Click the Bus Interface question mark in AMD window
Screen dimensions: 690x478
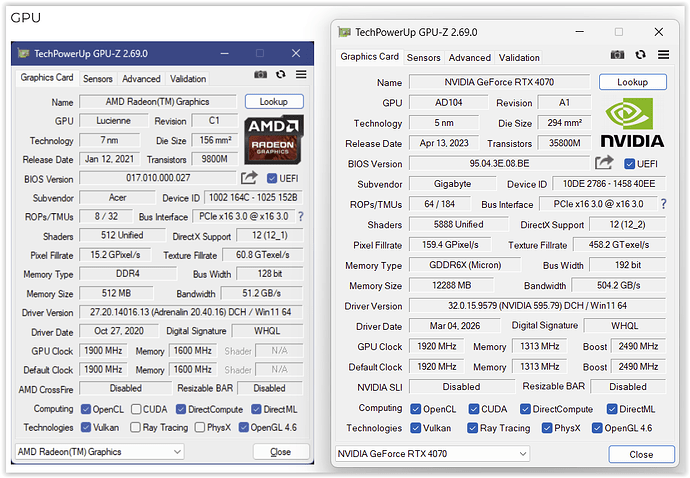tap(301, 216)
